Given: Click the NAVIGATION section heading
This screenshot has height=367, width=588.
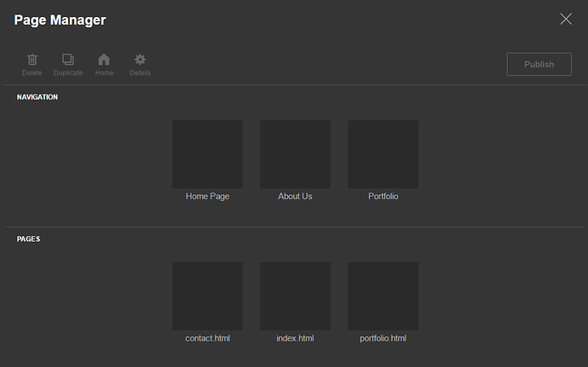Looking at the screenshot, I should pyautogui.click(x=37, y=97).
